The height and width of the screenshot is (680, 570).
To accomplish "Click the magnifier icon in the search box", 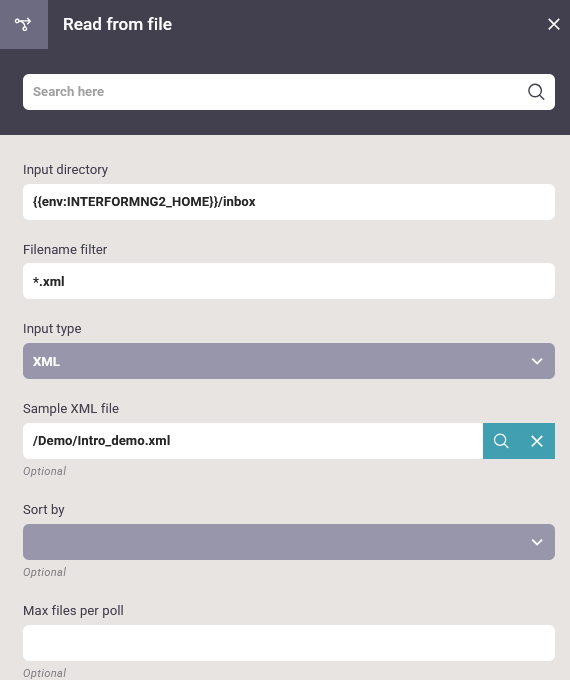I will pyautogui.click(x=536, y=92).
